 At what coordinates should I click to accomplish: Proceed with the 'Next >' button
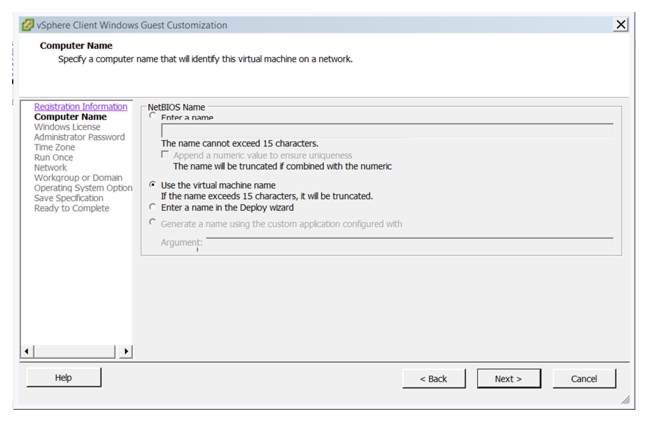(509, 379)
